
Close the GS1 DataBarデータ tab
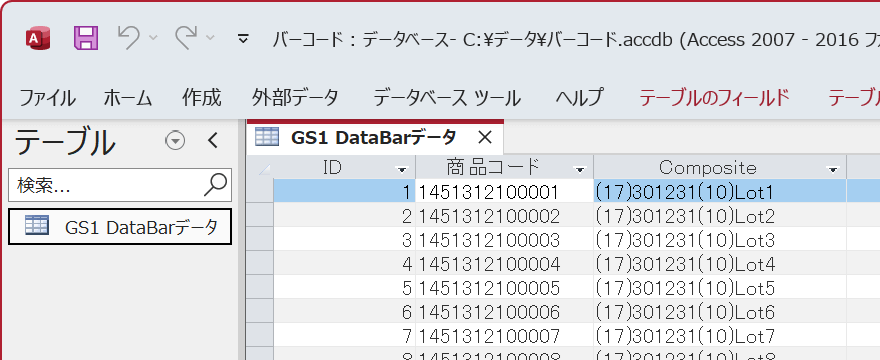(x=484, y=137)
